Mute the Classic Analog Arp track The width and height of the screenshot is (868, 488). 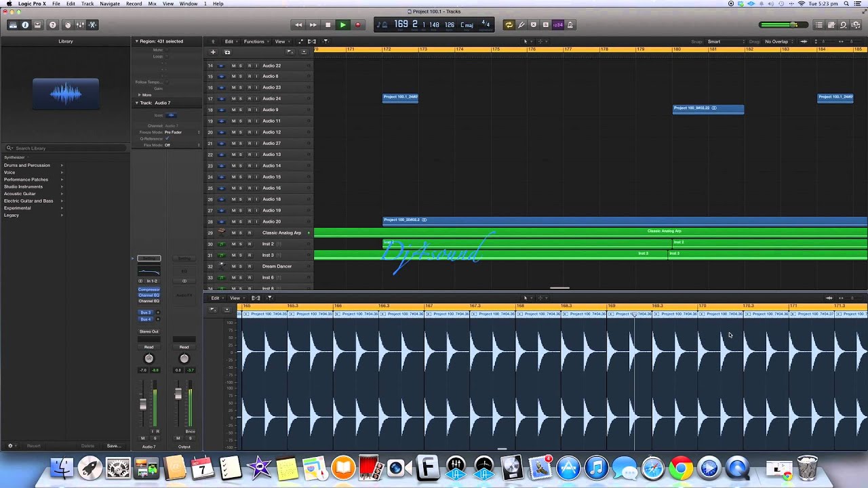(233, 232)
